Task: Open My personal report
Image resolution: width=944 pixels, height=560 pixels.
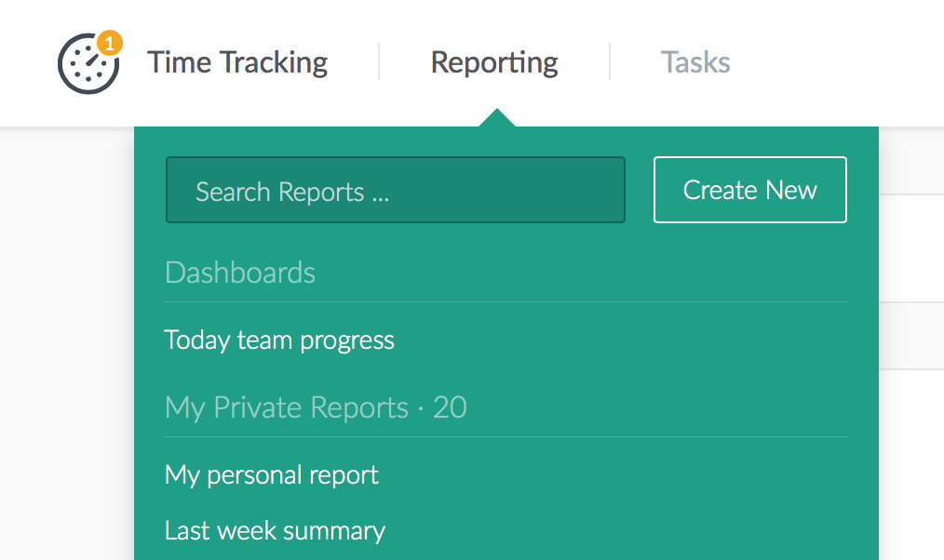Action: (272, 474)
